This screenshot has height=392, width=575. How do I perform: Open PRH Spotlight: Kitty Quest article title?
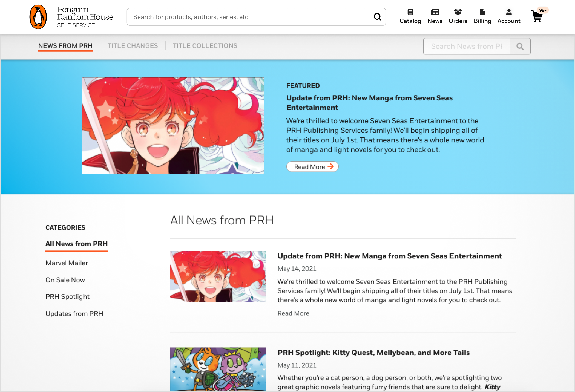click(373, 353)
